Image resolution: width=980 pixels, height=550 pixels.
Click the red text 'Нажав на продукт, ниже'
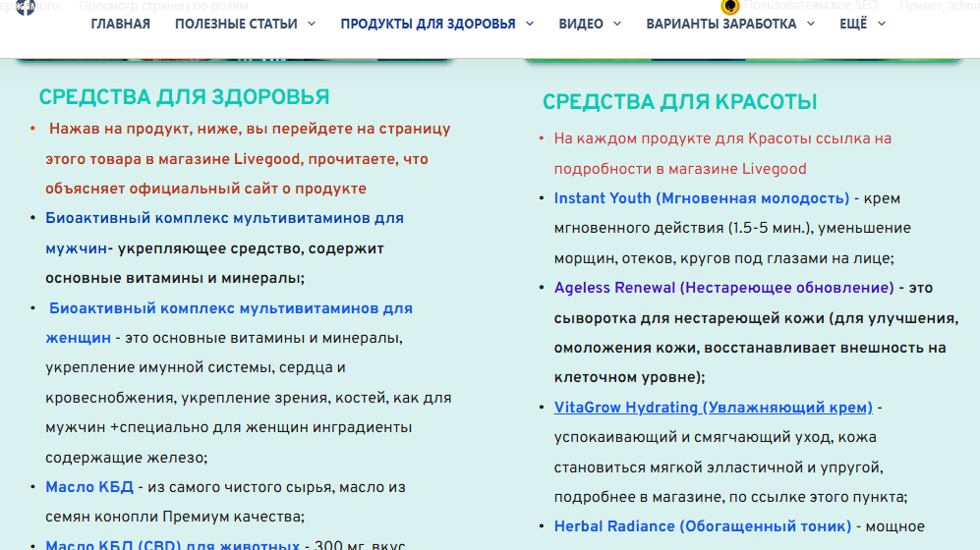[145, 130]
